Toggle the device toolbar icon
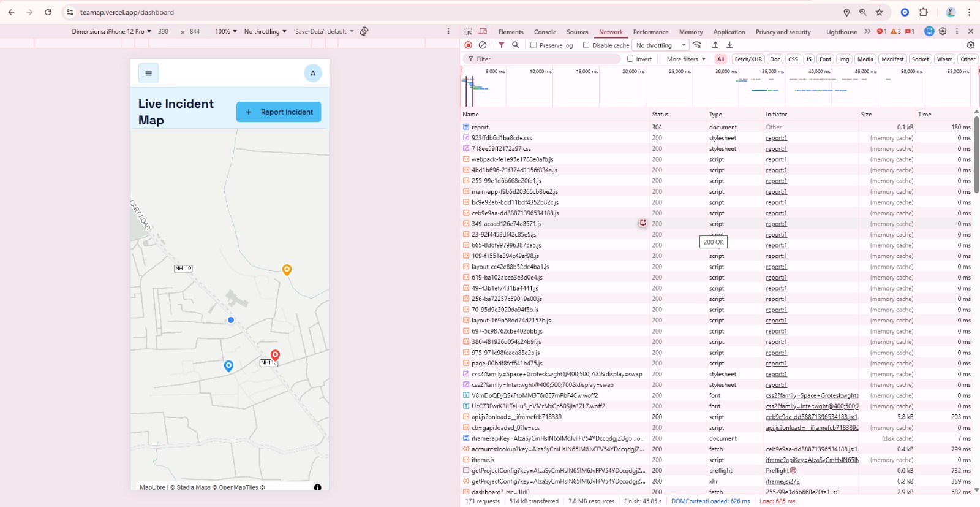980x507 pixels. click(x=483, y=31)
